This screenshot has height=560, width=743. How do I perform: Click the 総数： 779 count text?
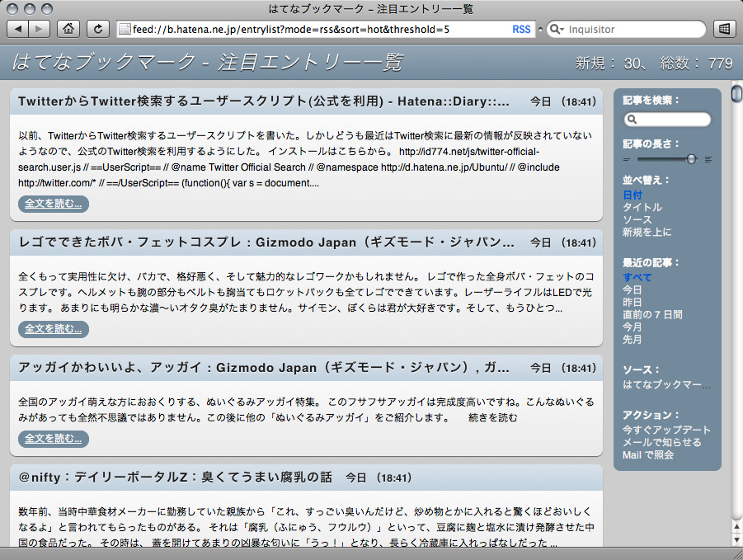coord(697,63)
